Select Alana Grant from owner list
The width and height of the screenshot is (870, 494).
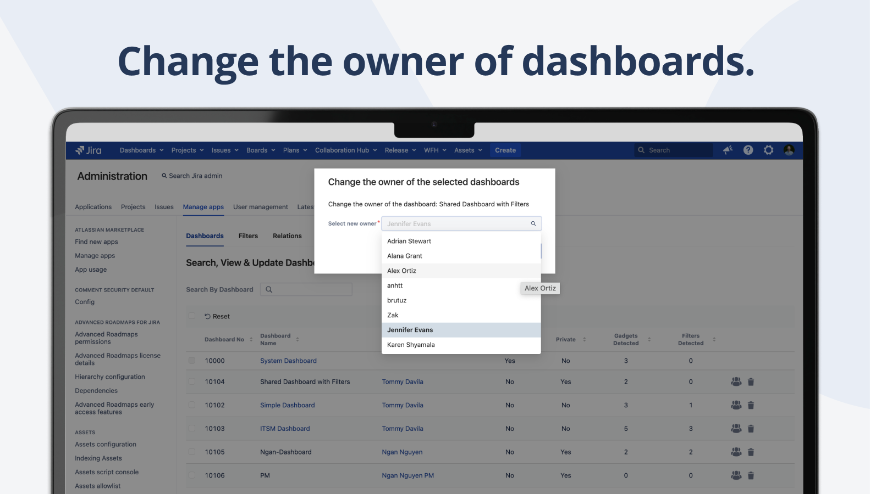pos(461,256)
